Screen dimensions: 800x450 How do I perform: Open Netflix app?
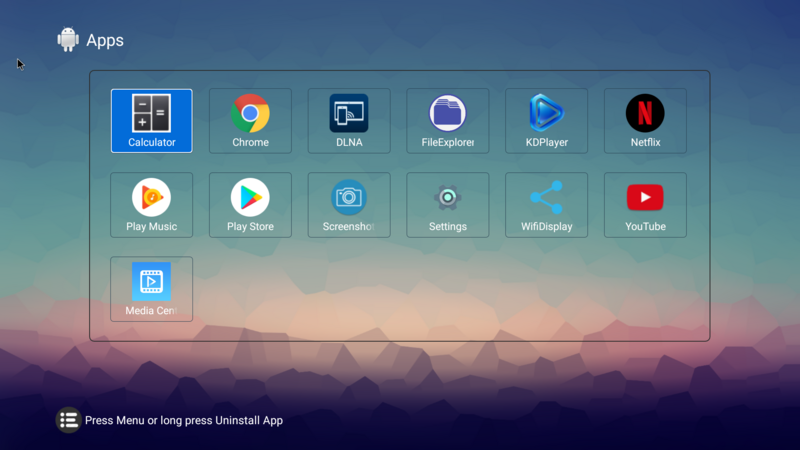645,121
